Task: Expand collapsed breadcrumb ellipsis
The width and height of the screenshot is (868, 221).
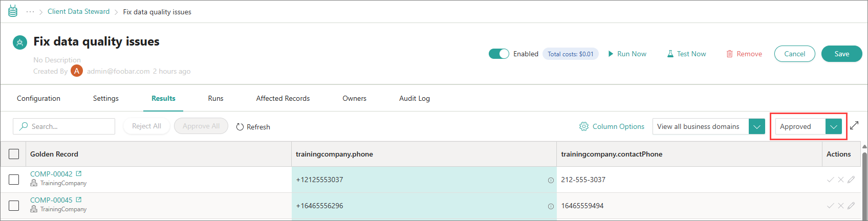Action: [x=30, y=12]
